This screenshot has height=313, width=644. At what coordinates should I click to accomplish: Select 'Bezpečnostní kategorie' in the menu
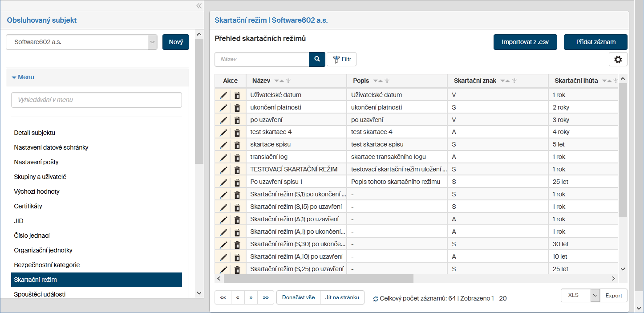pyautogui.click(x=47, y=265)
